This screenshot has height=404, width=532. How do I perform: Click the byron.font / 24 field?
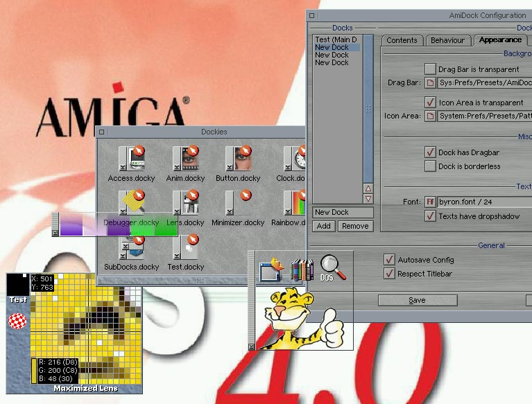point(485,202)
